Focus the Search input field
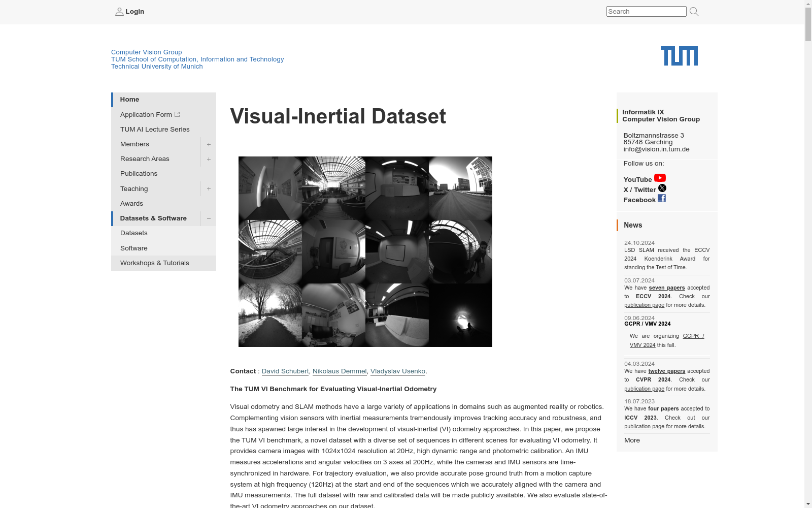The image size is (812, 508). coord(646,12)
